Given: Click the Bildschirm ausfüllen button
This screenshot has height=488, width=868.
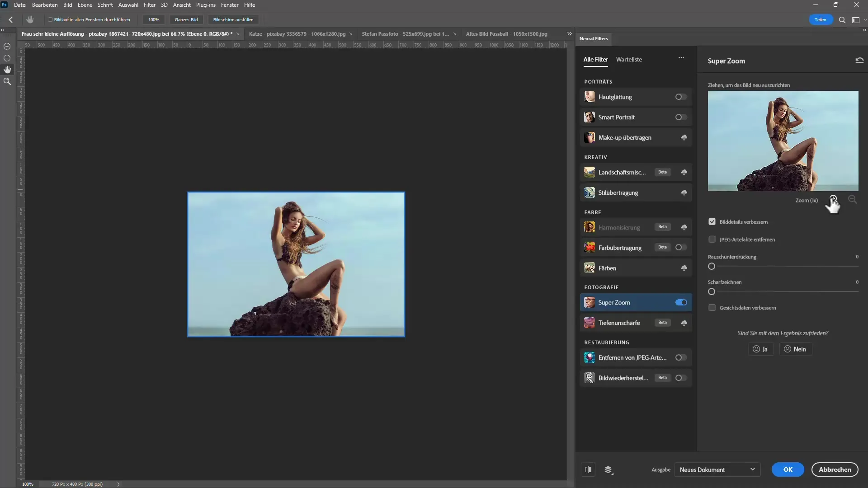Looking at the screenshot, I should click(233, 19).
